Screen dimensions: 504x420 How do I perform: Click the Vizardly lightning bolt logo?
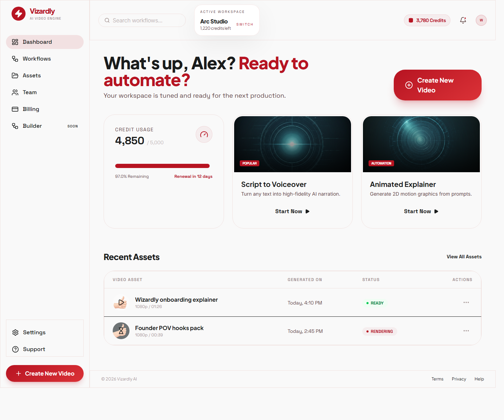[19, 14]
